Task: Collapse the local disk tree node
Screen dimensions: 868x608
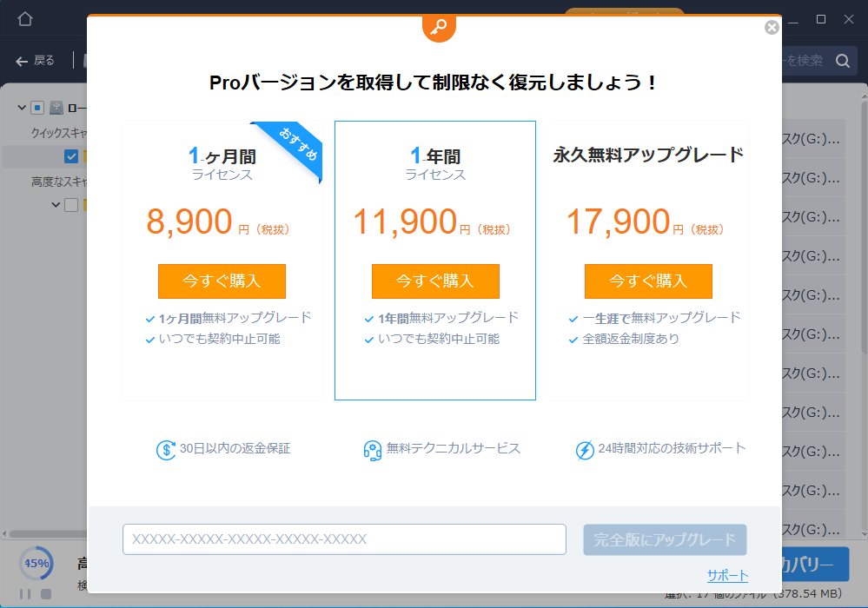Action: pyautogui.click(x=21, y=108)
